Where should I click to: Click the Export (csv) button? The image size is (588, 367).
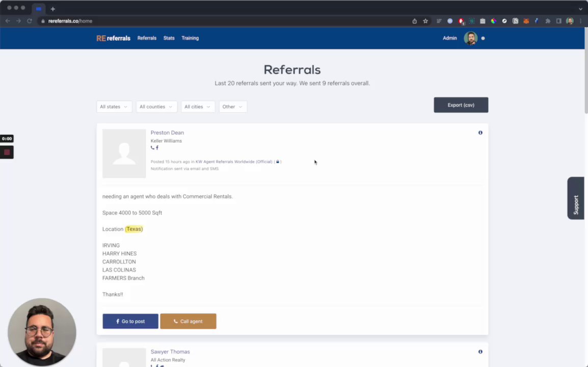pyautogui.click(x=461, y=105)
